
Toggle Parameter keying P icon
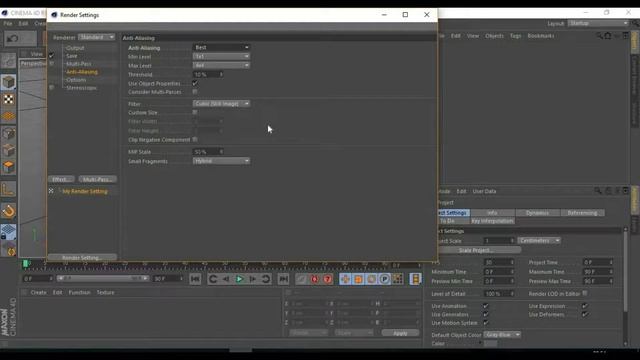(x=384, y=279)
